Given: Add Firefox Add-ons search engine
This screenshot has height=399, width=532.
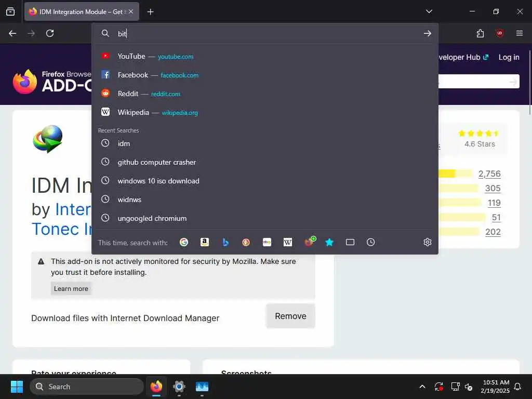Looking at the screenshot, I should [310, 241].
